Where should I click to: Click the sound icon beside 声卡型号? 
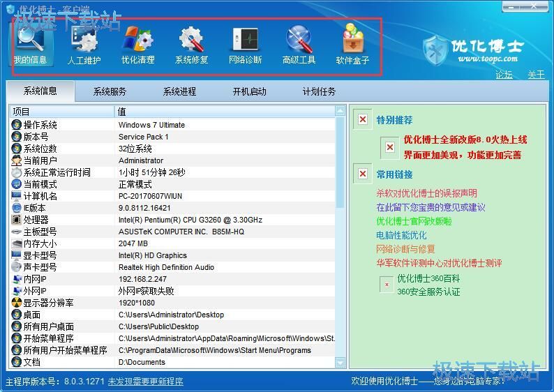(16, 267)
